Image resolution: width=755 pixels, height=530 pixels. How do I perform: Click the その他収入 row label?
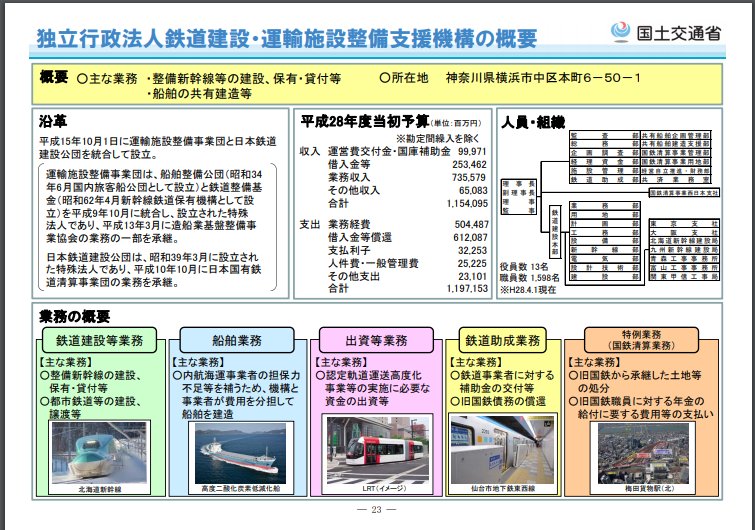(354, 190)
